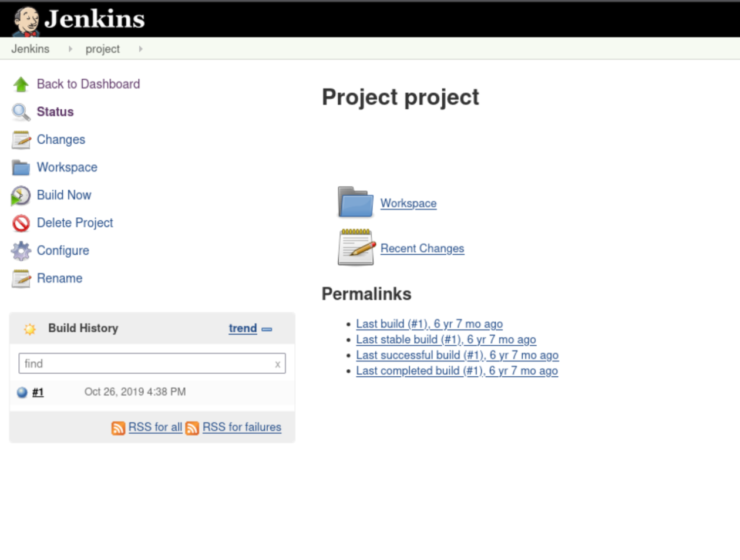740x560 pixels.
Task: Click the RSS feed icon beside RSS for failures
Action: [192, 428]
